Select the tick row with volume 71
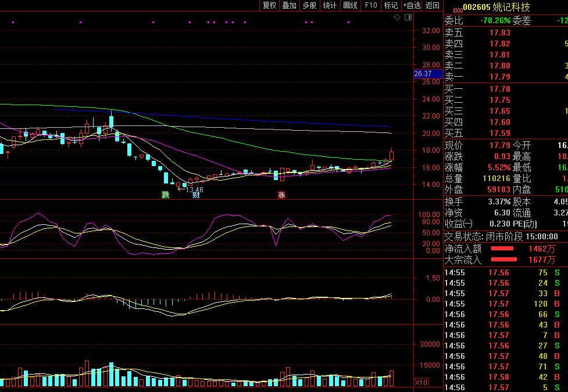Image resolution: width=568 pixels, height=392 pixels. tap(506, 366)
